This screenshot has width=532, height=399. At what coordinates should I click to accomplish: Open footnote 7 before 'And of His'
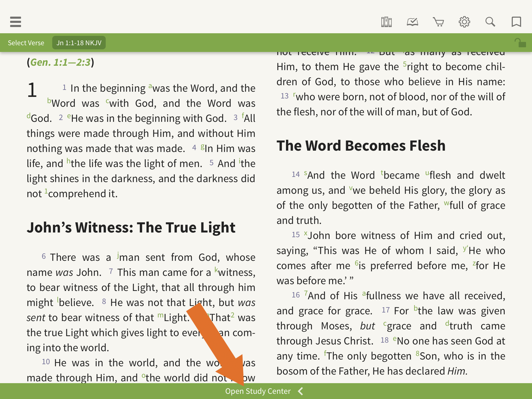[x=306, y=293]
